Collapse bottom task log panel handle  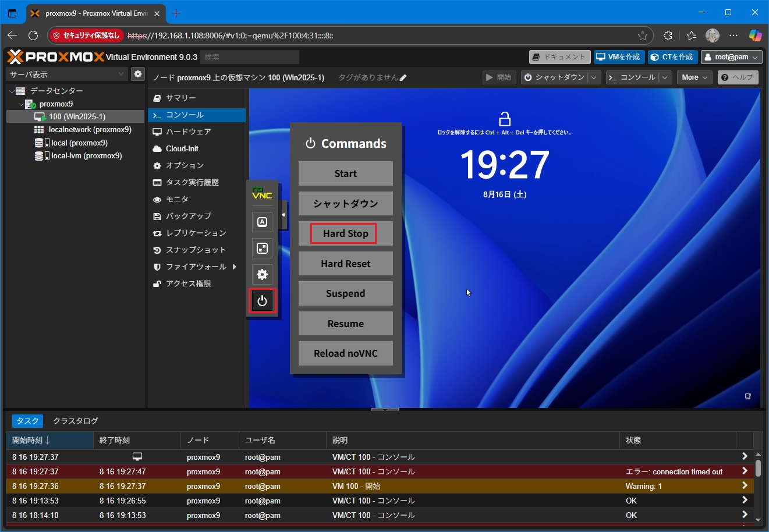coord(384,410)
